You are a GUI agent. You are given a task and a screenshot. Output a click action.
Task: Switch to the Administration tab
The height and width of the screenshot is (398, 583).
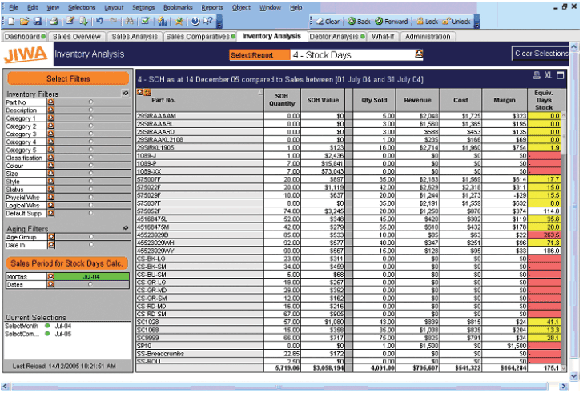pos(428,36)
